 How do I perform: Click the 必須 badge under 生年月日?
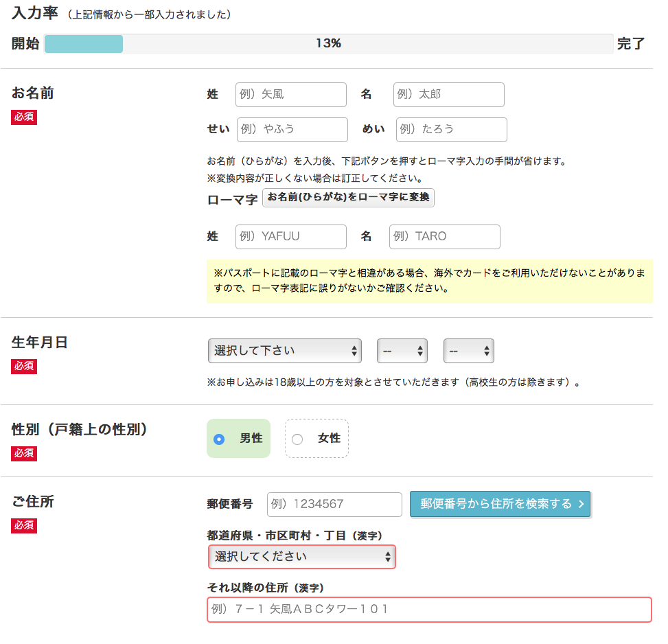(24, 367)
